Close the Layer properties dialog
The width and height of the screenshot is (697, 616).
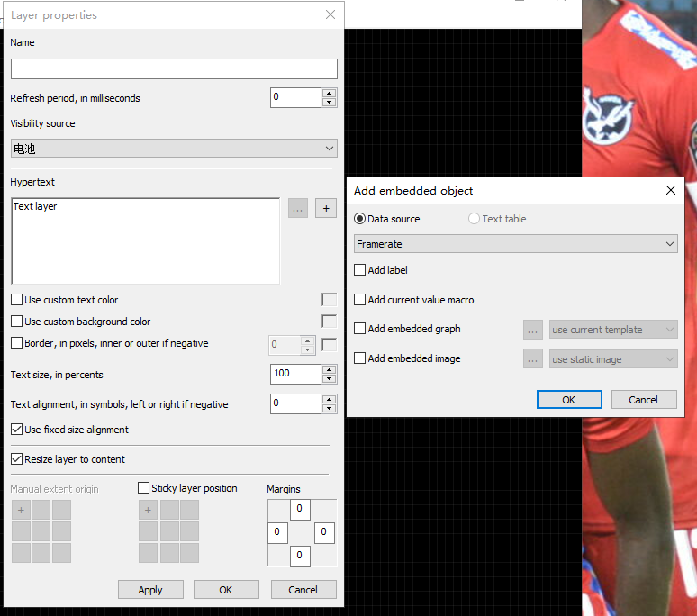click(x=330, y=14)
